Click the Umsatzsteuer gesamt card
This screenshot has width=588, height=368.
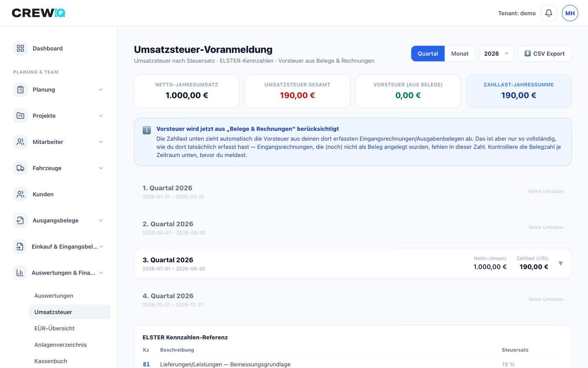[x=297, y=91]
